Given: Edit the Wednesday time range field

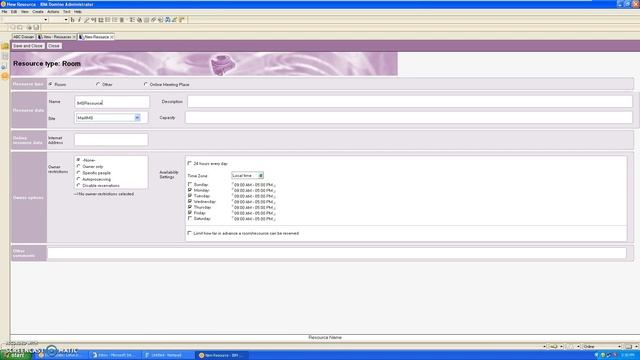Looking at the screenshot, I should click(x=254, y=202).
